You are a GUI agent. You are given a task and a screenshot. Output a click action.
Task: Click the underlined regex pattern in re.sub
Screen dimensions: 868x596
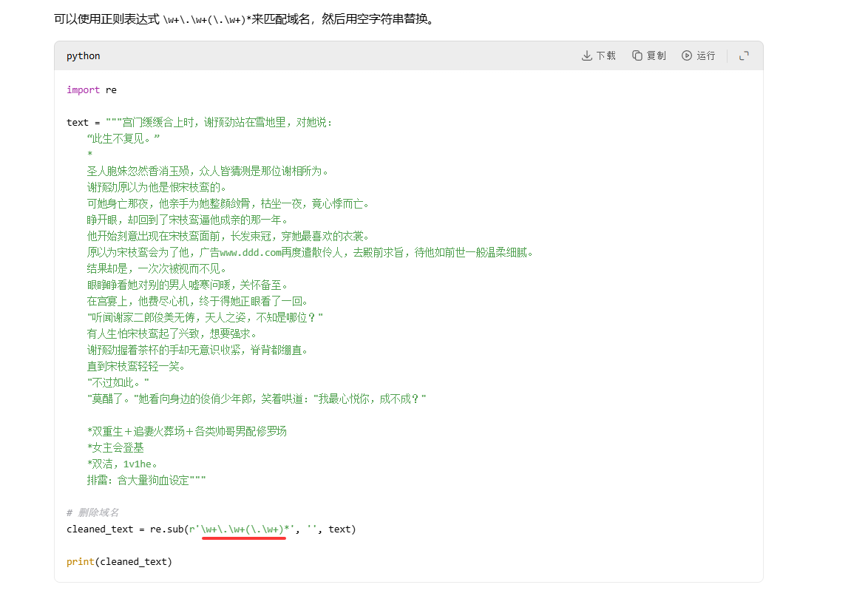click(x=244, y=529)
